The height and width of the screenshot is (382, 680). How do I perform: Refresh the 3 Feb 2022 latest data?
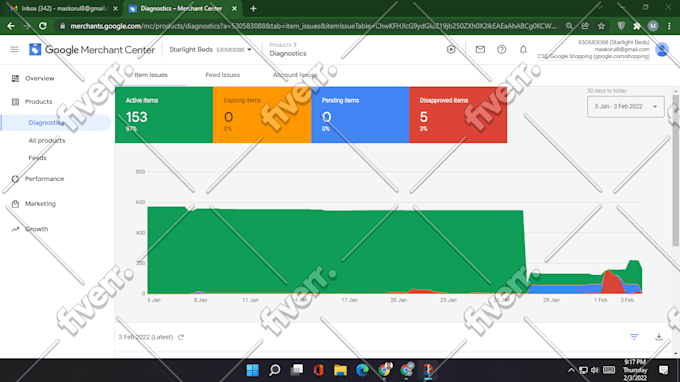tap(181, 337)
